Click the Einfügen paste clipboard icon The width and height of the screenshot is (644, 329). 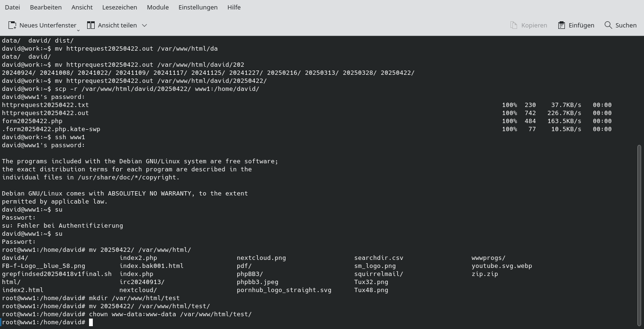(x=562, y=25)
